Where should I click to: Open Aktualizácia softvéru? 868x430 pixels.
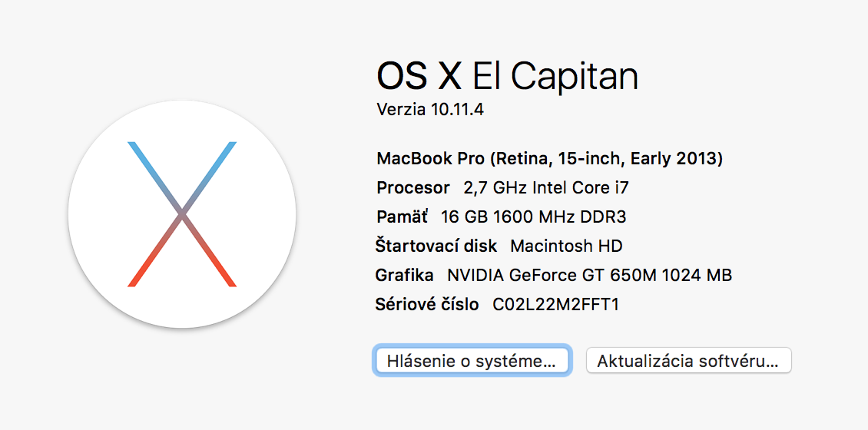point(689,361)
